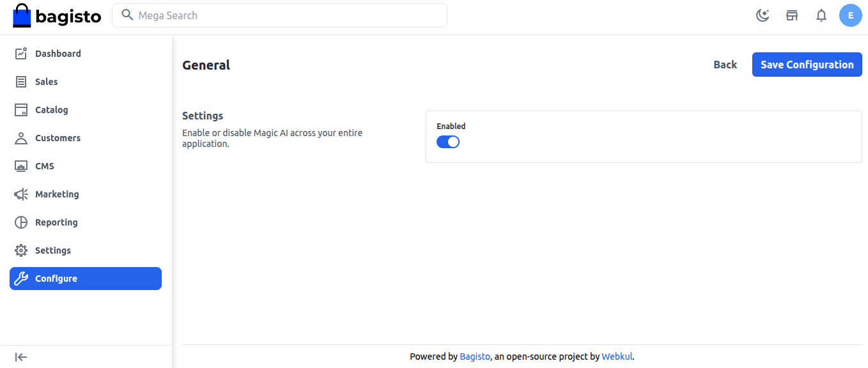Follow the Webkul footer link
This screenshot has width=868, height=368.
coord(617,356)
